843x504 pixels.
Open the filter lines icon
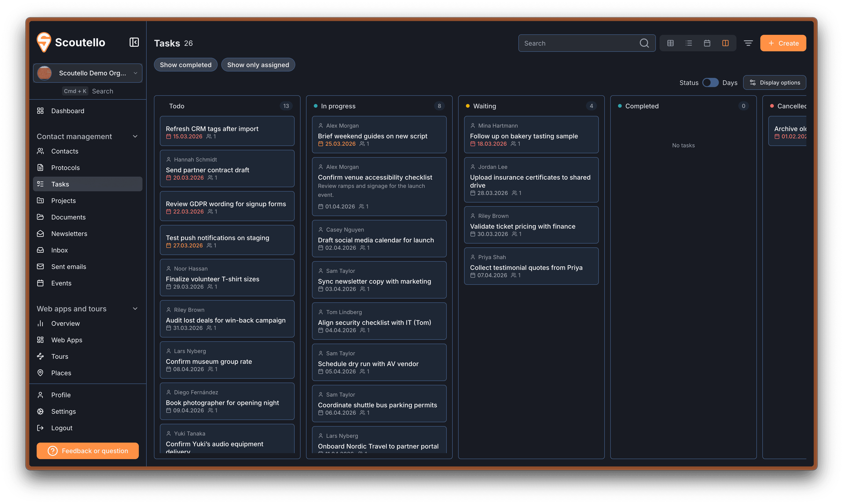click(x=748, y=43)
